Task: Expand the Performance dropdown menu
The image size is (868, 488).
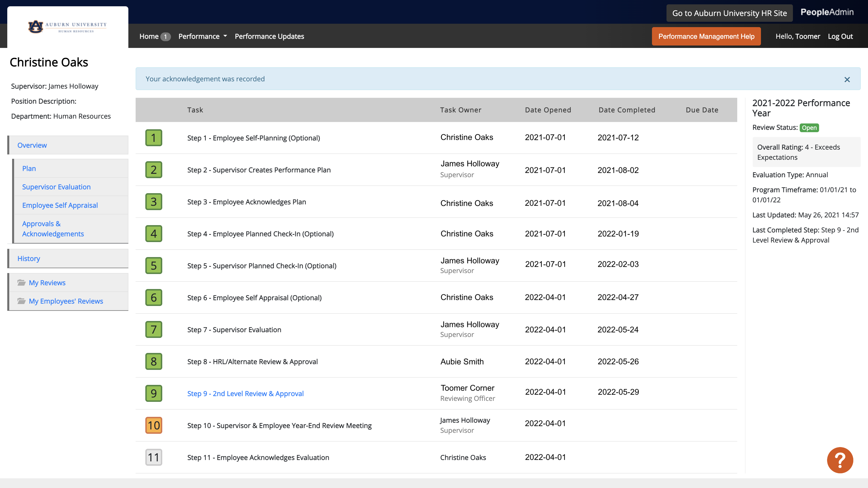Action: click(202, 36)
